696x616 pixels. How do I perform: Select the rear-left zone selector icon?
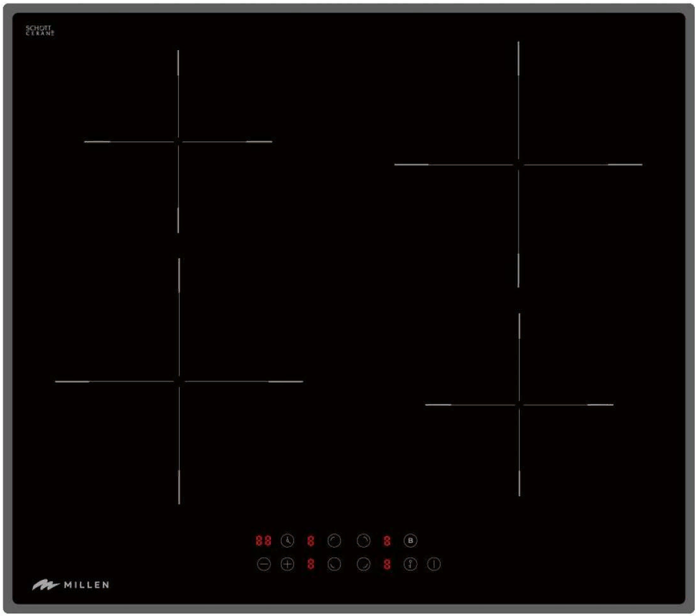(x=335, y=540)
